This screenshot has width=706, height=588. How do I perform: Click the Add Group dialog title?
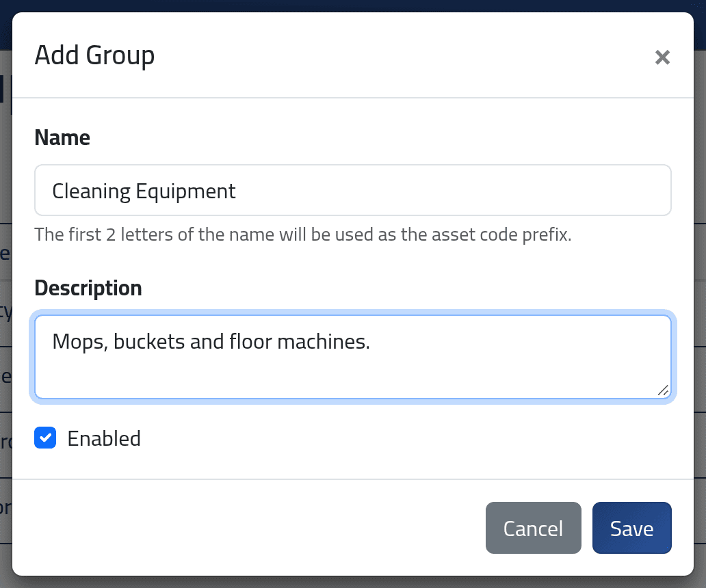[94, 55]
